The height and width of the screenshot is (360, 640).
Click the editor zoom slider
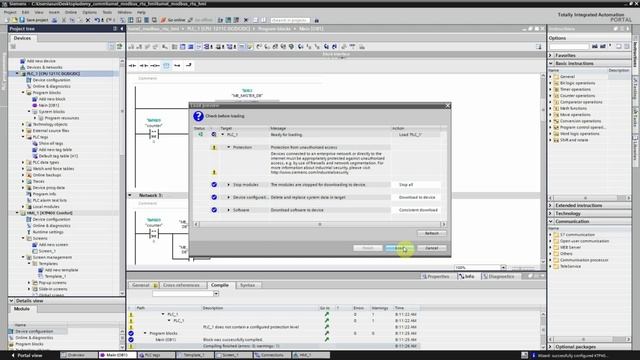click(x=523, y=268)
